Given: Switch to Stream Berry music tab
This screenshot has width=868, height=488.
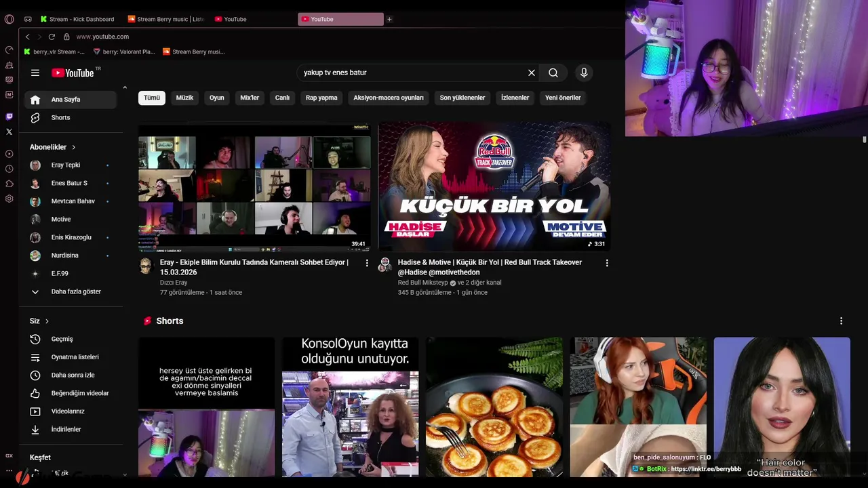Looking at the screenshot, I should pyautogui.click(x=165, y=19).
